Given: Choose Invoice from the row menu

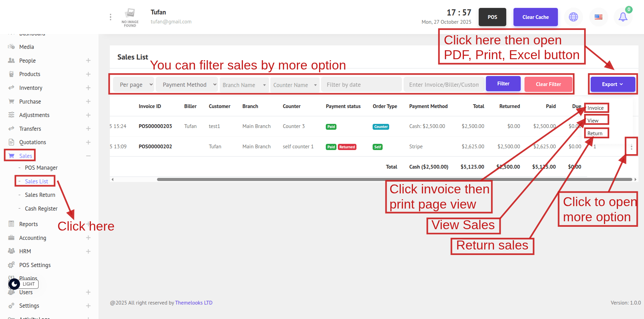Looking at the screenshot, I should pyautogui.click(x=595, y=108).
